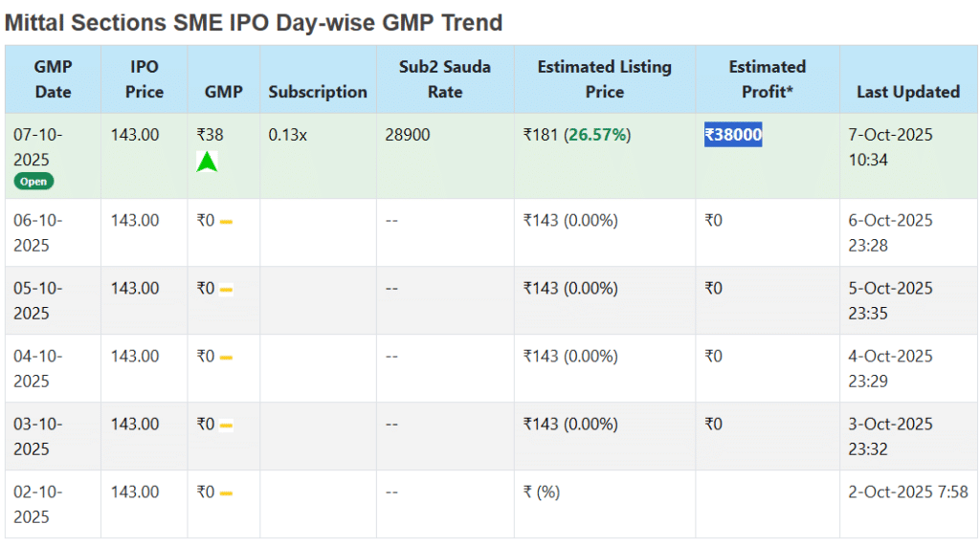
Task: Click the Estimated Listing Price header
Action: pos(605,79)
